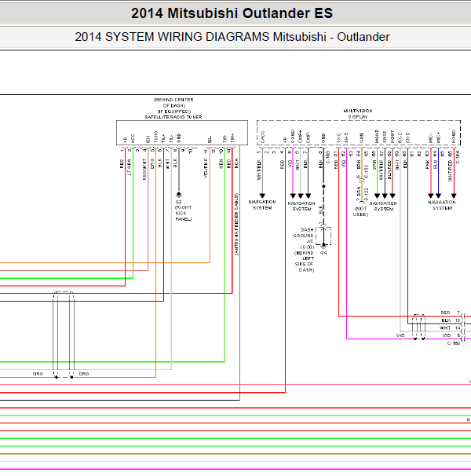Click the '2014 Mitsubishi Outlander ES' heading
Screen dimensions: 471x476
coord(232,13)
